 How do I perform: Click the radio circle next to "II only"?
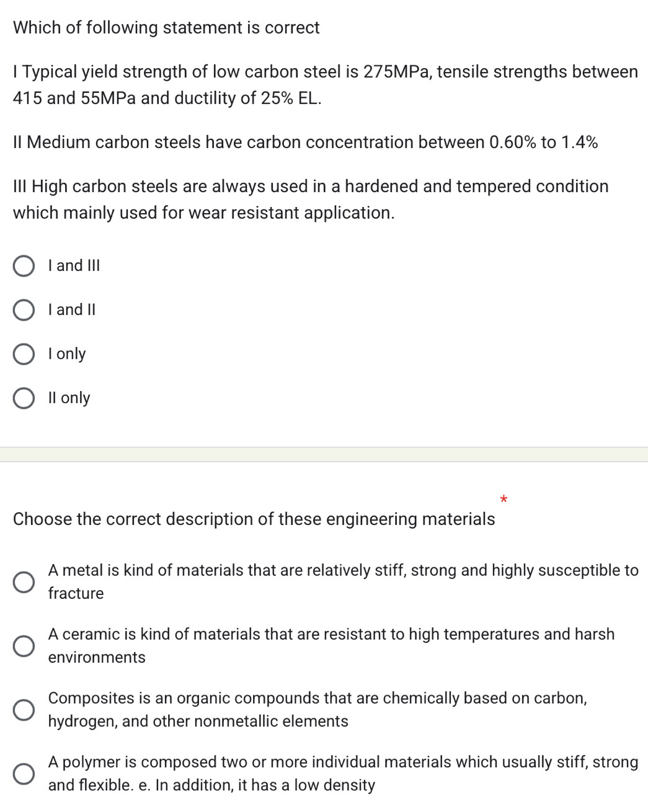[x=24, y=398]
